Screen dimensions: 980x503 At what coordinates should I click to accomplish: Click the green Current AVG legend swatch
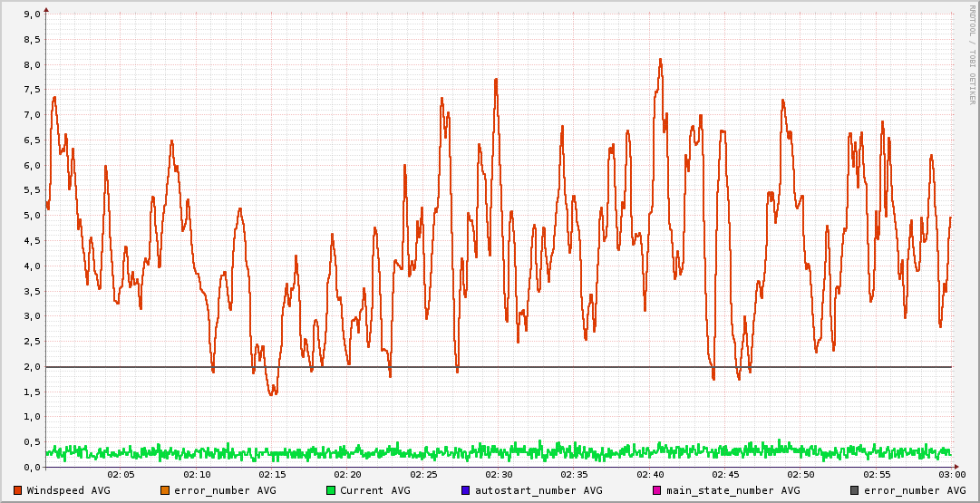331,490
